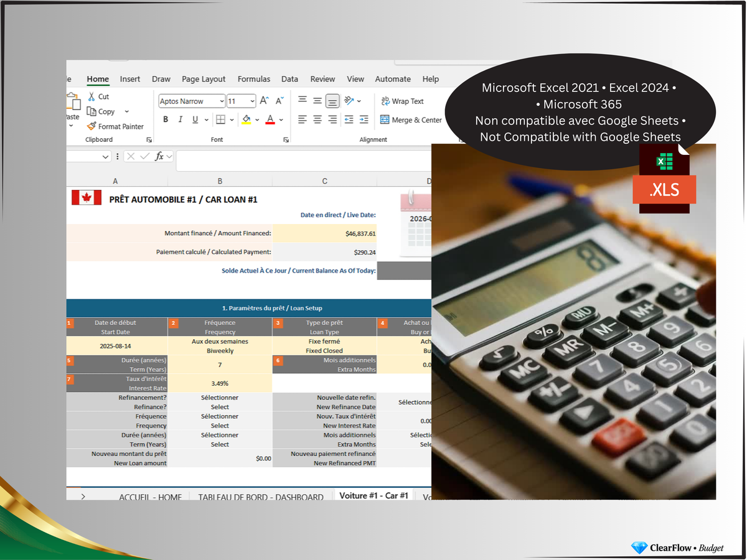Open the Review ribbon tab
Screen dimensions: 747x560
[322, 79]
